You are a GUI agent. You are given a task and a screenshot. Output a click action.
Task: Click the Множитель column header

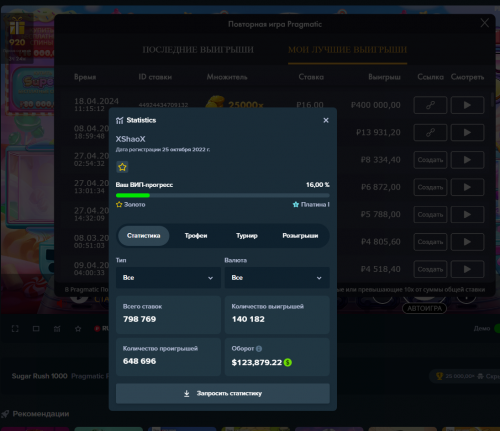tap(227, 77)
